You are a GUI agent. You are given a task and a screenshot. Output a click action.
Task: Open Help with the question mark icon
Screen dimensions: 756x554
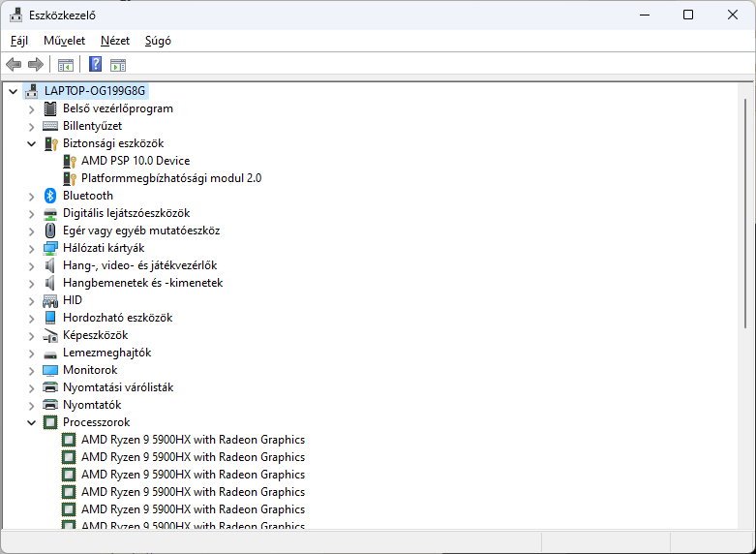pos(96,64)
